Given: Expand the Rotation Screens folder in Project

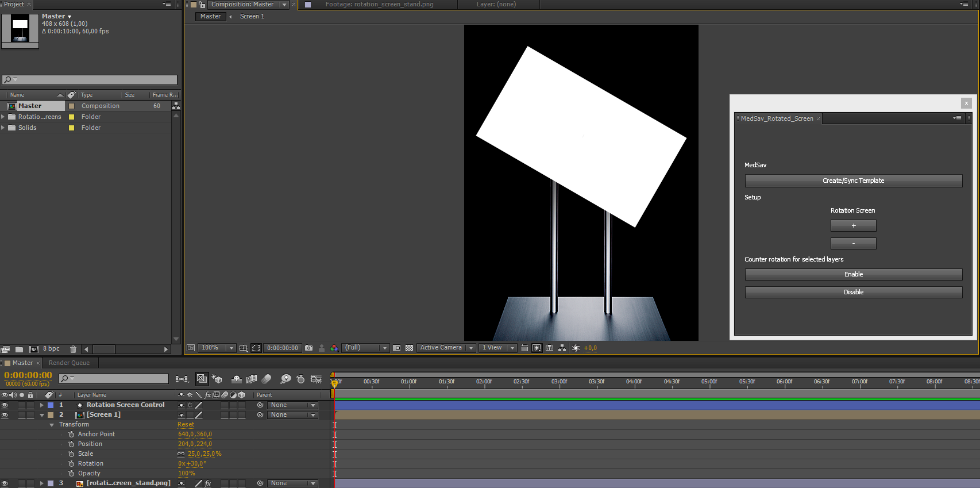Looking at the screenshot, I should 3,117.
